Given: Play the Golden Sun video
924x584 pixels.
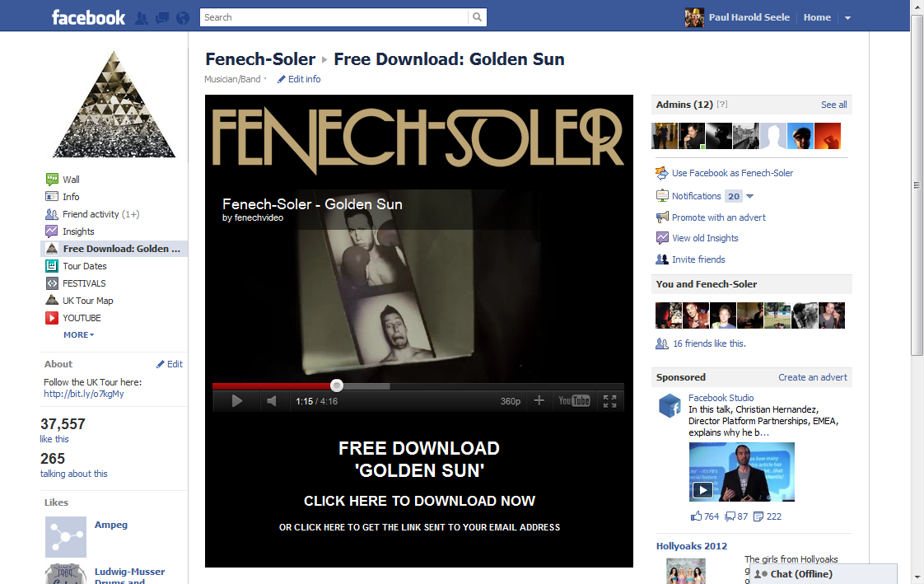Looking at the screenshot, I should point(237,401).
